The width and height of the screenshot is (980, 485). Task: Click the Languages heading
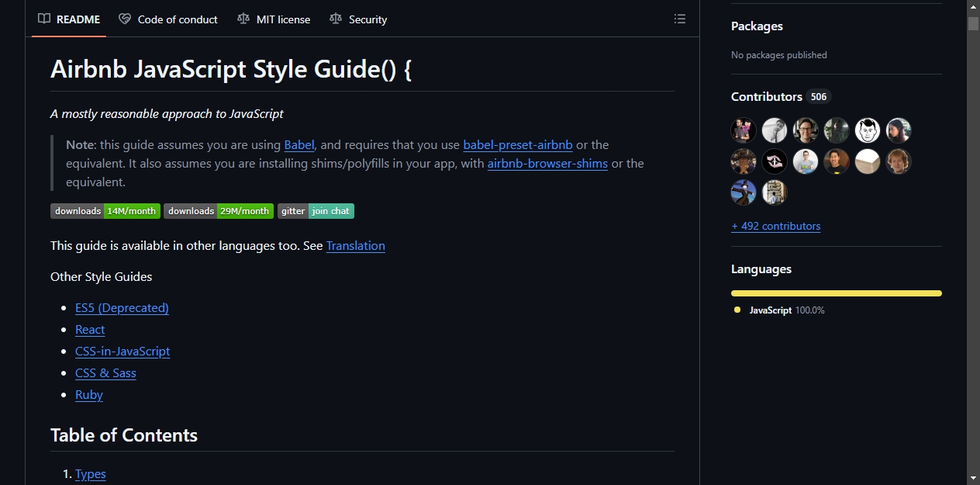click(x=761, y=269)
